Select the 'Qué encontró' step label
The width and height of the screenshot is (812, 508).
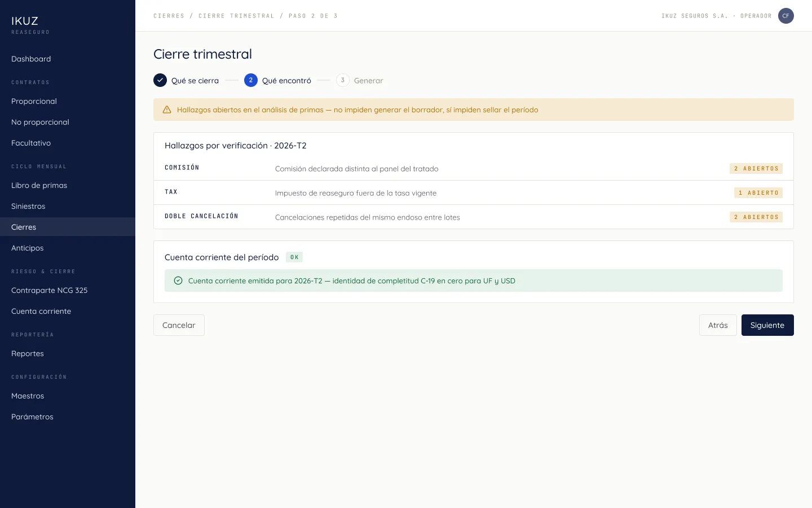(x=286, y=81)
